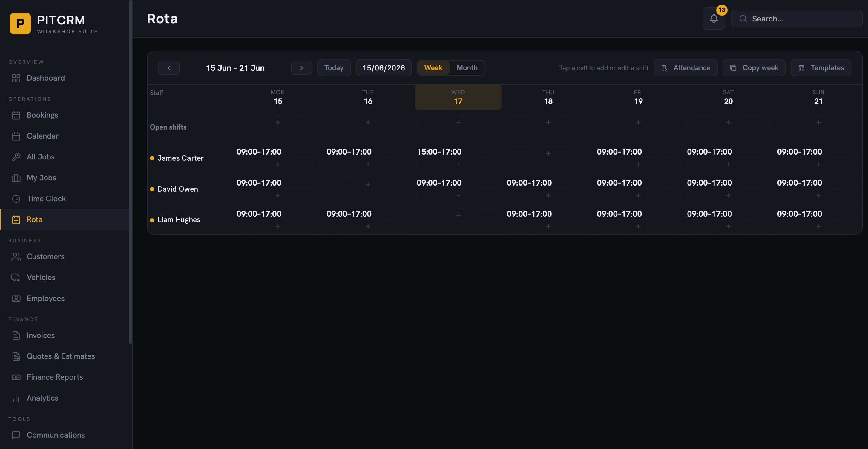Click the Time Clock icon
868x449 pixels.
[x=16, y=199]
